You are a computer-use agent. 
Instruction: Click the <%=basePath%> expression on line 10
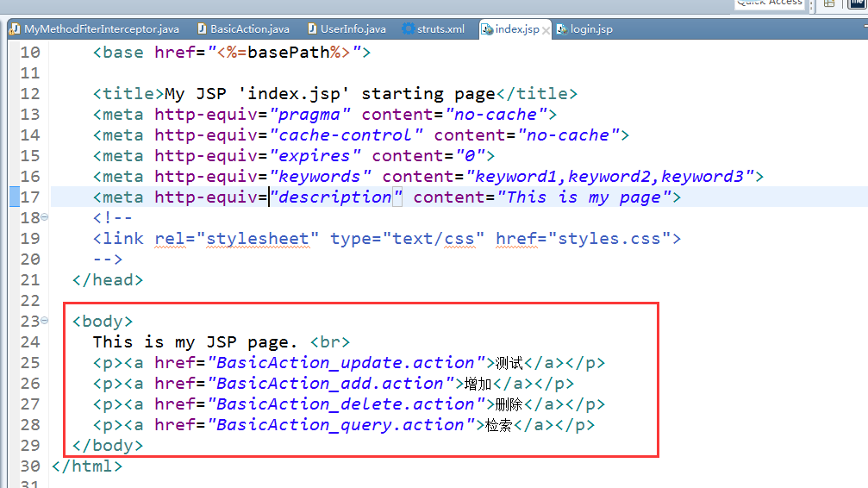(x=284, y=53)
